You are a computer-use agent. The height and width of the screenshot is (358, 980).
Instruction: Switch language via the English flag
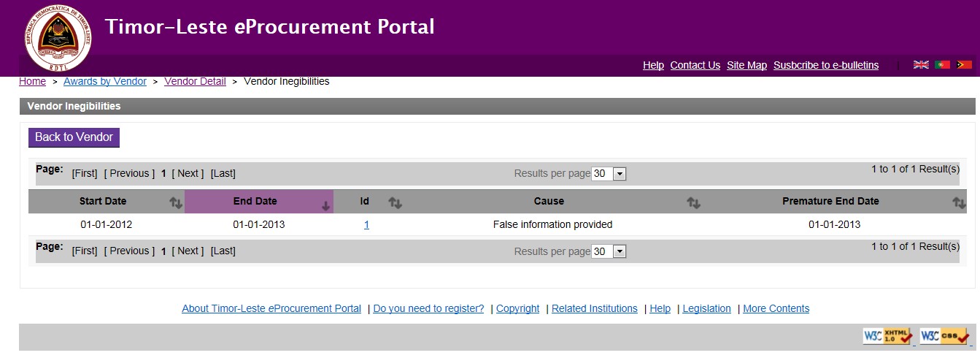coord(921,65)
